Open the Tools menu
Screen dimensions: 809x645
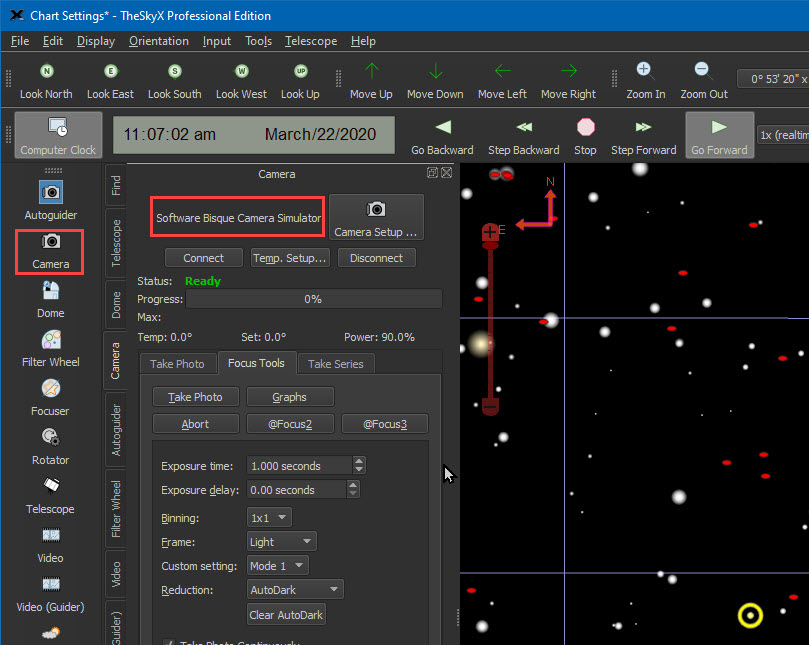click(258, 41)
